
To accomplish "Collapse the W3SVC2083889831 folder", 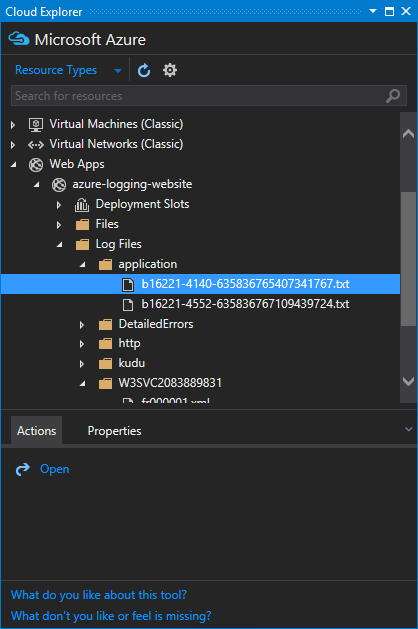I will pos(83,383).
